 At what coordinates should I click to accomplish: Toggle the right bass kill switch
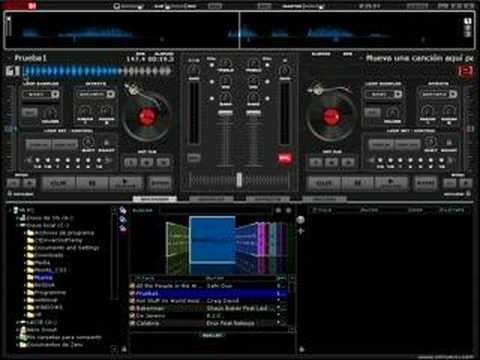[x=267, y=99]
